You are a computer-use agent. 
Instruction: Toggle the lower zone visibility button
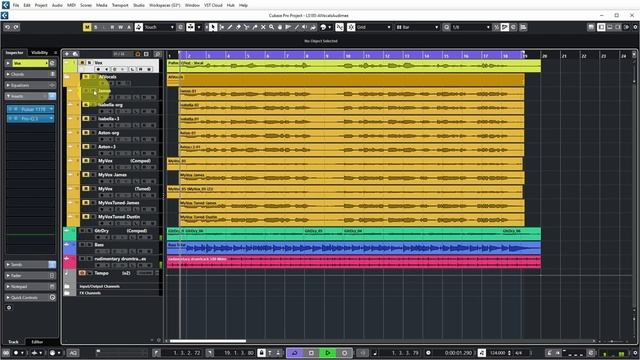610,27
